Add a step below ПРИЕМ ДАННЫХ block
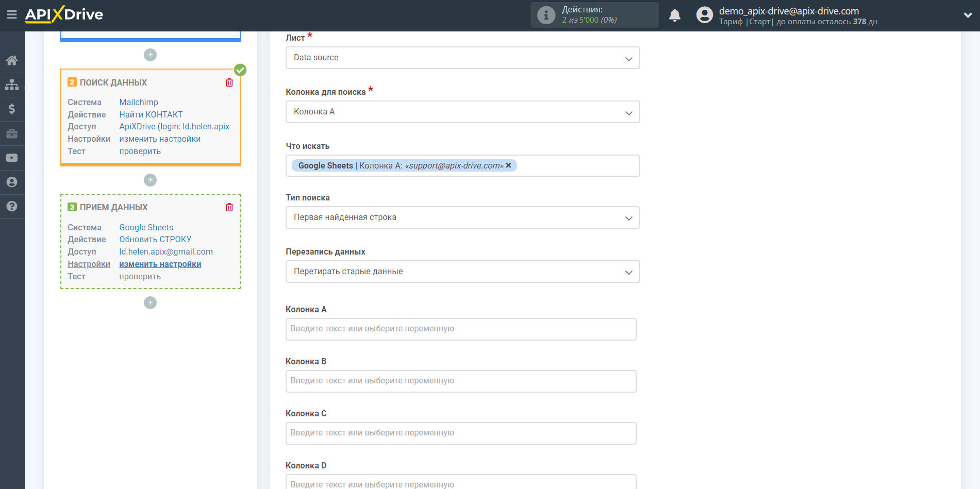 click(150, 302)
